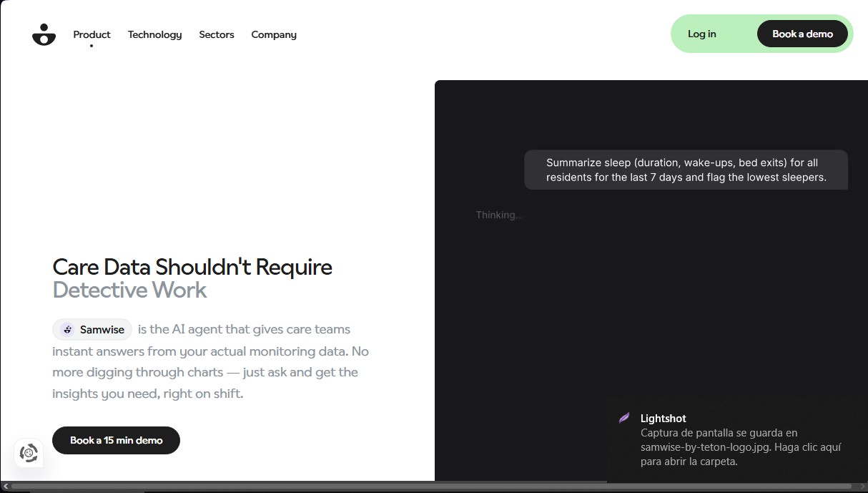Click the Book a 15 min demo button
Image resolution: width=868 pixels, height=493 pixels.
point(116,440)
